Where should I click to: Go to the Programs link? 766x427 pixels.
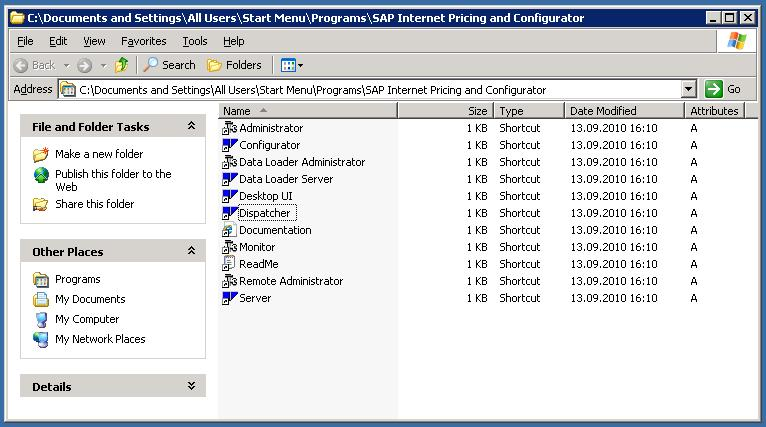(x=78, y=279)
